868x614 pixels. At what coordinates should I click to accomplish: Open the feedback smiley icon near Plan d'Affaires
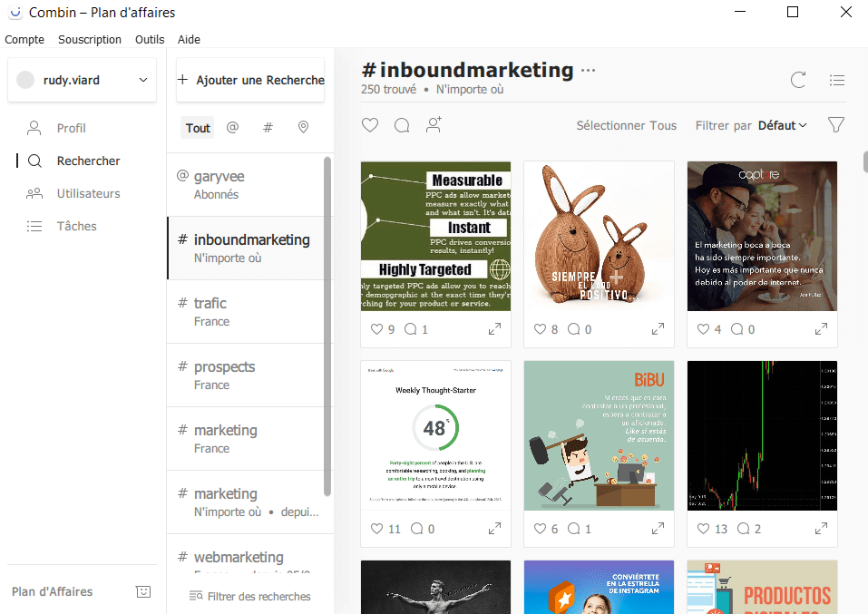(143, 591)
